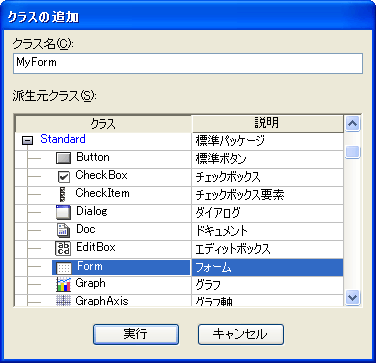Click the キャンセル button
This screenshot has height=363, width=376.
pyautogui.click(x=241, y=334)
